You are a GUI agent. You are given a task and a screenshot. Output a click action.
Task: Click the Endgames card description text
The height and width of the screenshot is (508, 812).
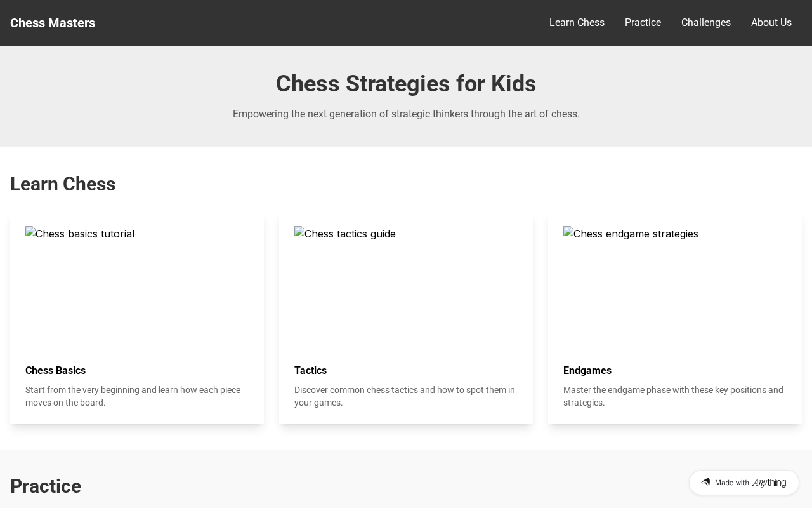(672, 396)
